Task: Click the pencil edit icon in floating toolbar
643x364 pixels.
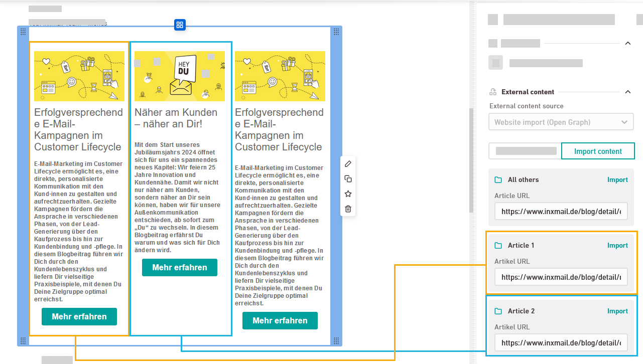Action: coord(348,164)
